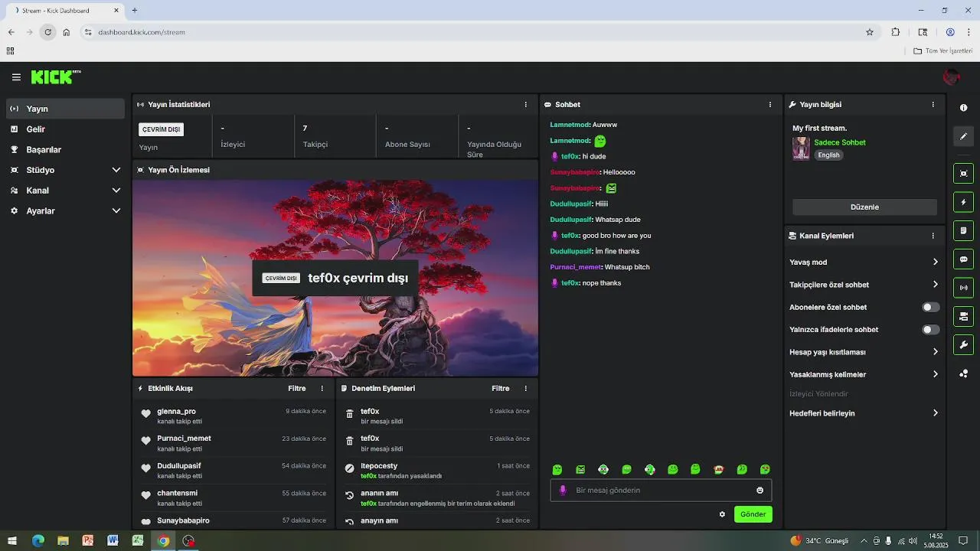Toggle the channel actions panel icon

pyautogui.click(x=963, y=316)
